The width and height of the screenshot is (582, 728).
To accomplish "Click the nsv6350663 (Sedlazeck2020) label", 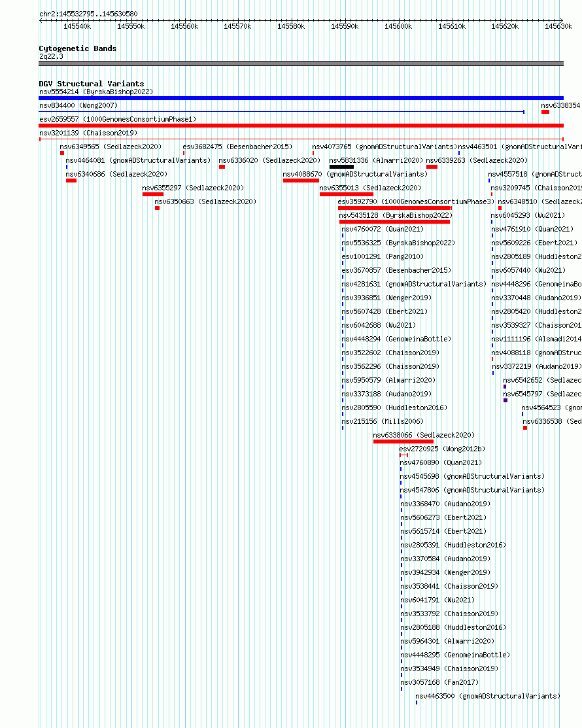I will (205, 202).
